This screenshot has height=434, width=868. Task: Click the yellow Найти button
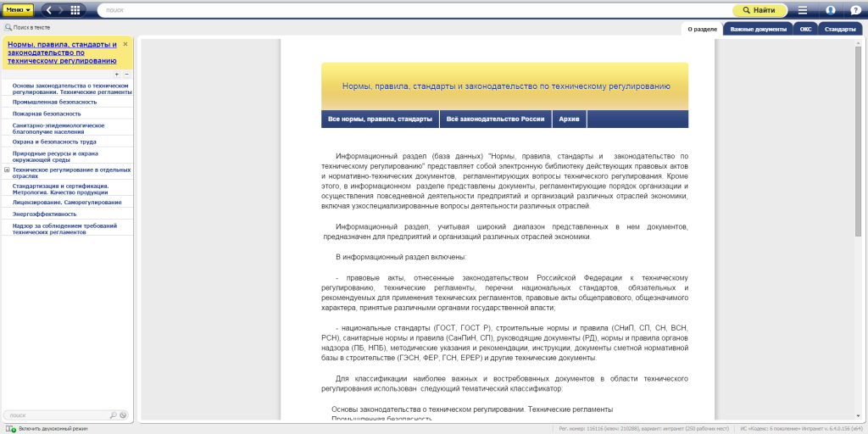pos(759,10)
